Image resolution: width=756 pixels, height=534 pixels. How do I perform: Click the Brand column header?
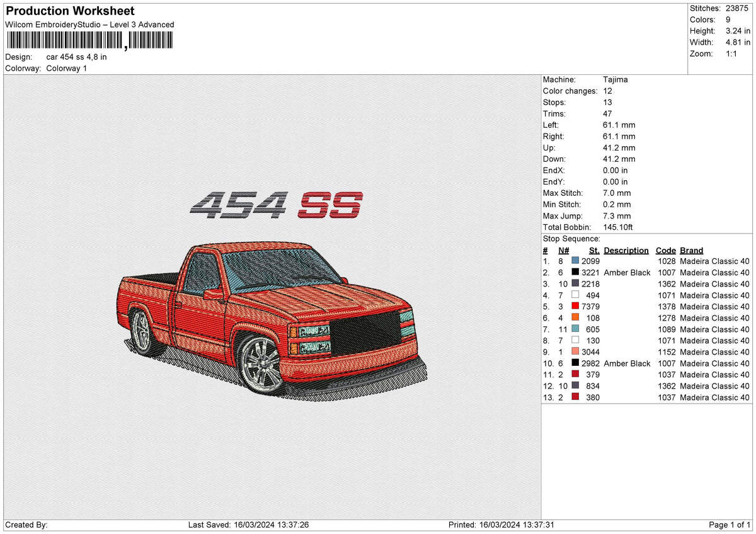click(x=692, y=250)
